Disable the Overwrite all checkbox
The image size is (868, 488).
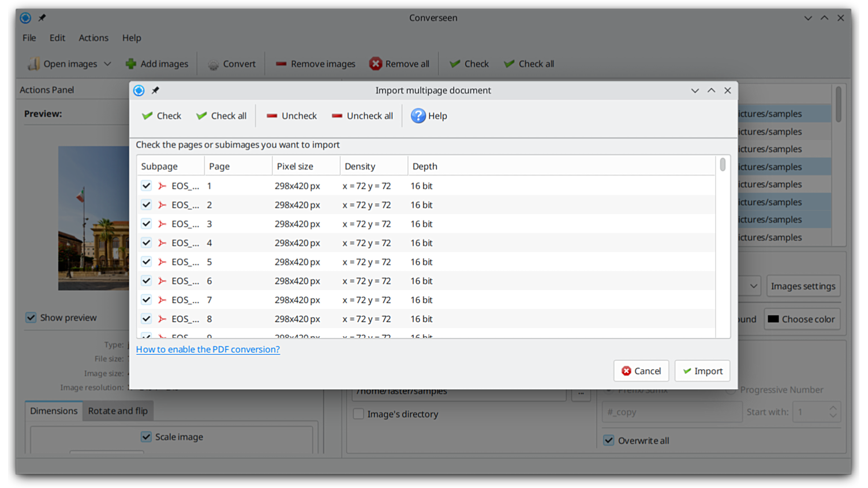click(x=609, y=441)
